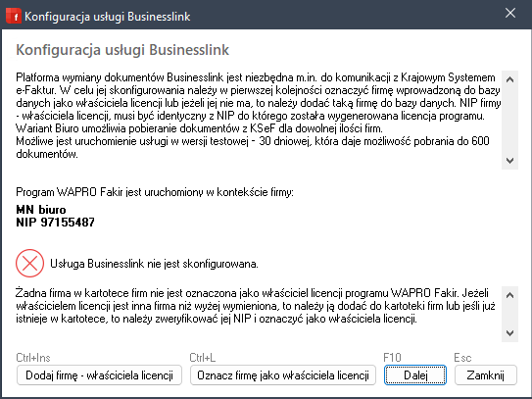Click the 'Ctrl+L' shortcut label
Viewport: 532px width, 399px height.
coord(203,358)
